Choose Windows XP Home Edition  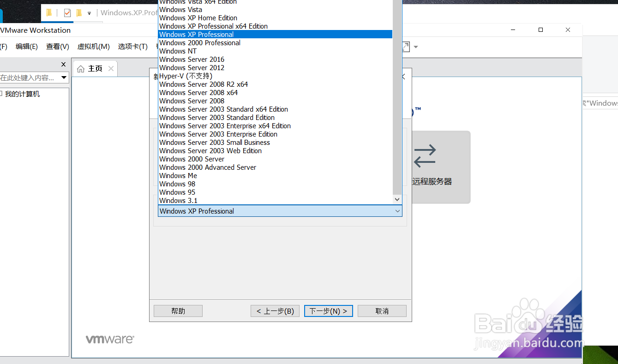point(275,18)
